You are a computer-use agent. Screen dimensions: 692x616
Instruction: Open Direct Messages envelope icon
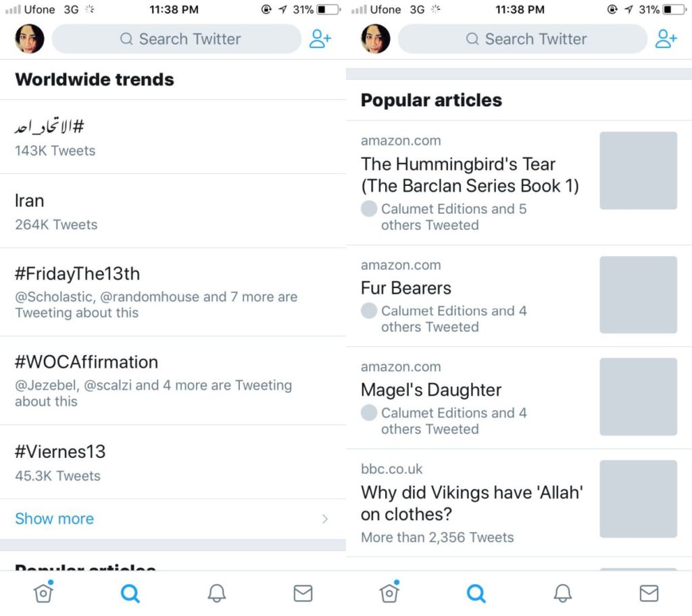coord(303,592)
